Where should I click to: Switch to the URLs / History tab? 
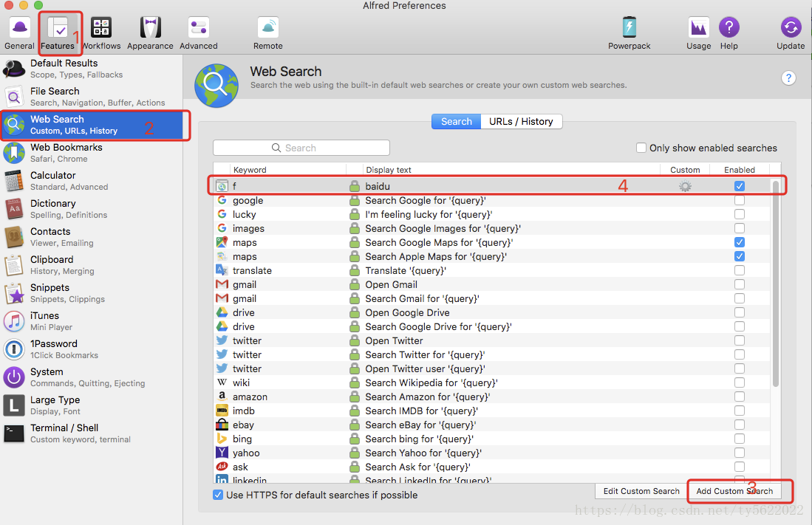pos(521,121)
